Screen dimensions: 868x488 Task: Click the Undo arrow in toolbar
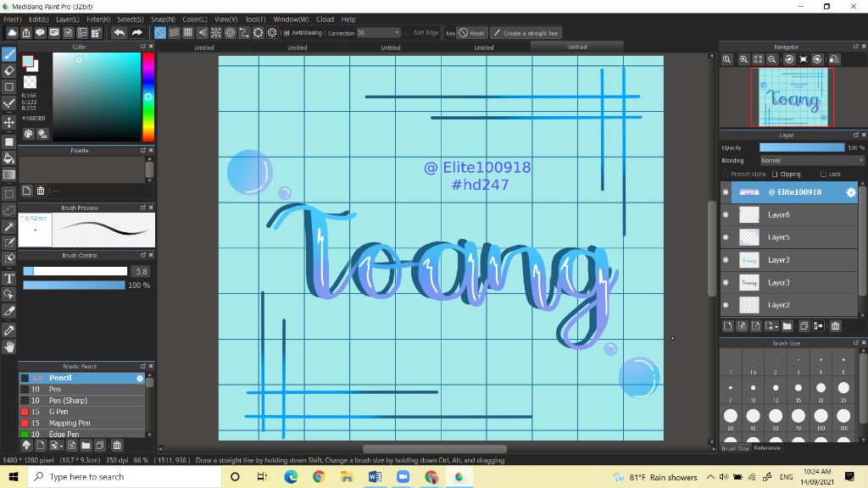tap(119, 33)
